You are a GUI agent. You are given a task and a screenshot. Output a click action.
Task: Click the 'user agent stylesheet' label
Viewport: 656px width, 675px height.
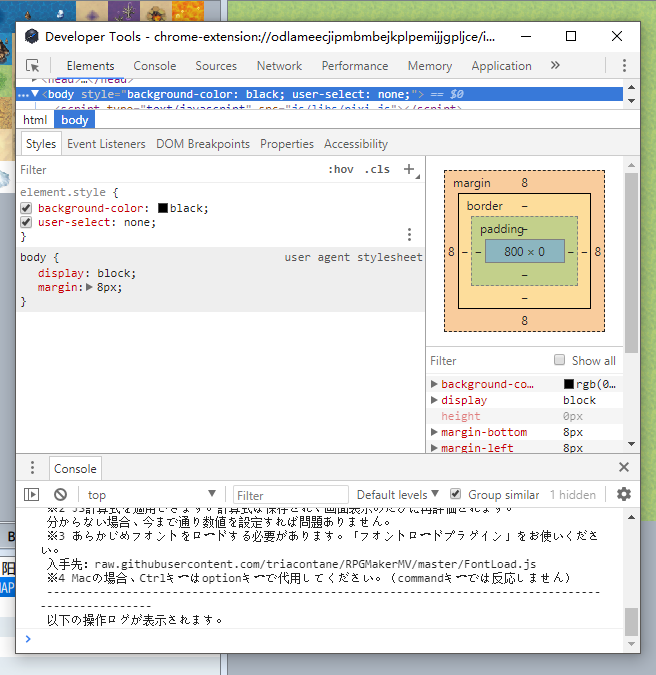pyautogui.click(x=353, y=257)
